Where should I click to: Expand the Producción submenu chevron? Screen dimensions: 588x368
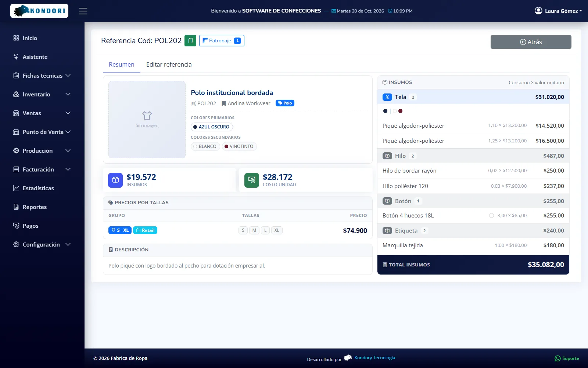pos(68,151)
